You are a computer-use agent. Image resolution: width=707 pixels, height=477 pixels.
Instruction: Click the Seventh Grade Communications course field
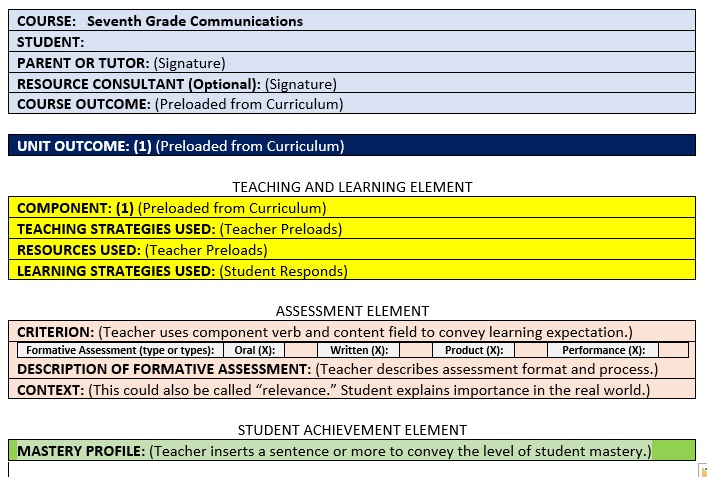point(195,21)
